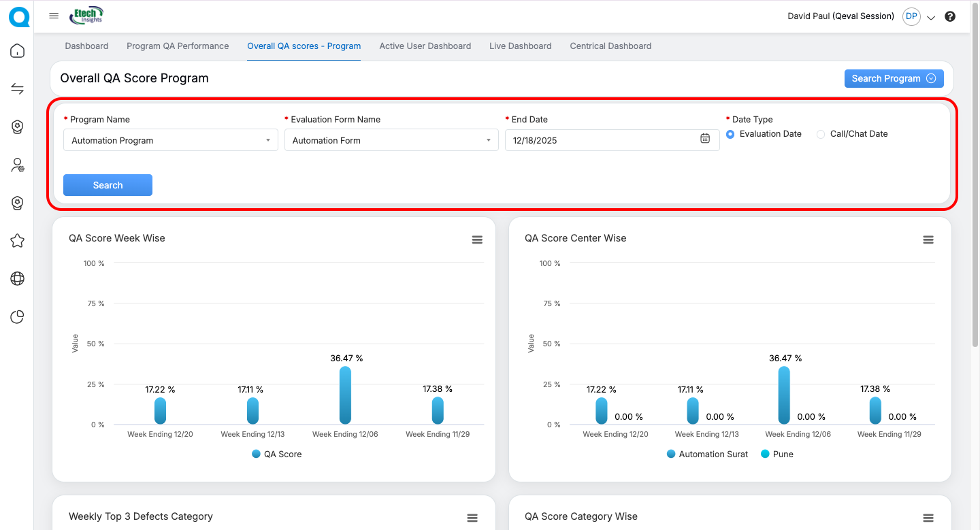Select the Call/Chat Date radio button
The width and height of the screenshot is (980, 530).
coord(821,134)
